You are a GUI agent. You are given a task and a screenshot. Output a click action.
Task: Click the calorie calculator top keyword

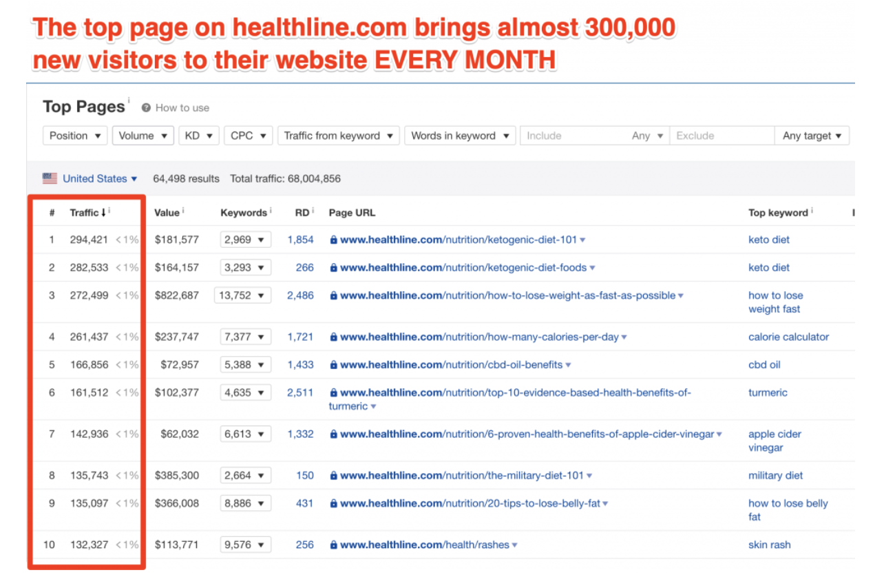[788, 337]
